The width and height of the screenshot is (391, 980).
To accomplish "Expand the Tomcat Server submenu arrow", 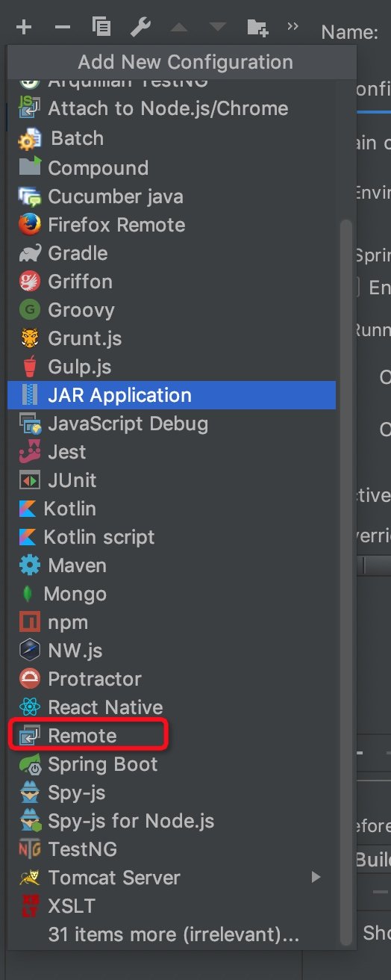I will pyautogui.click(x=316, y=877).
